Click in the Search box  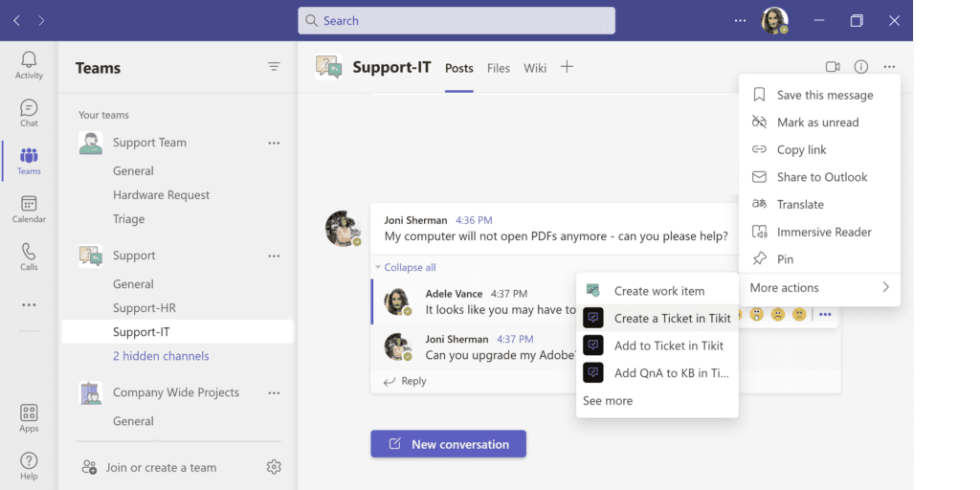457,21
